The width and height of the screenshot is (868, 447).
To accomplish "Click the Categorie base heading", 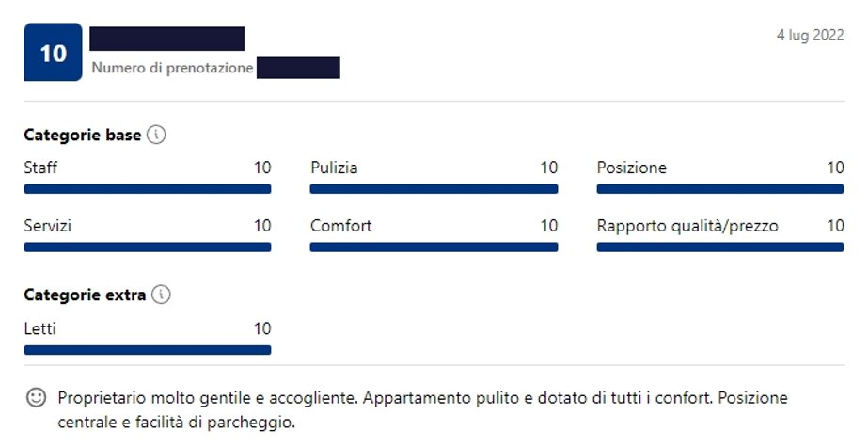I will [x=83, y=135].
